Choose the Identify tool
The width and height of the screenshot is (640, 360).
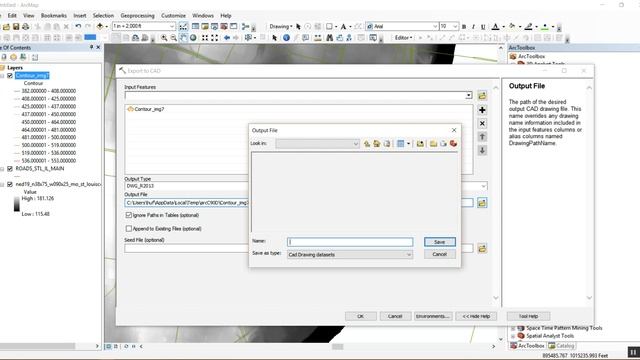286,38
